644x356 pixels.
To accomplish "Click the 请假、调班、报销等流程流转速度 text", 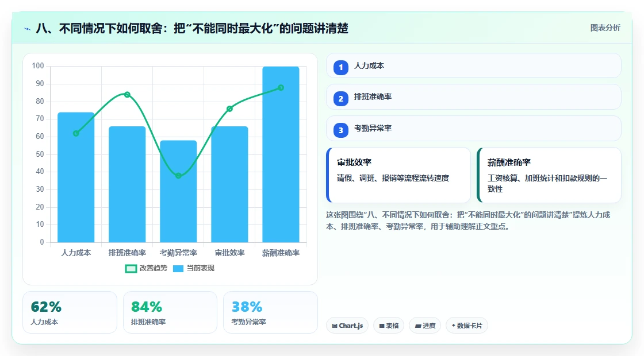I will point(393,179).
